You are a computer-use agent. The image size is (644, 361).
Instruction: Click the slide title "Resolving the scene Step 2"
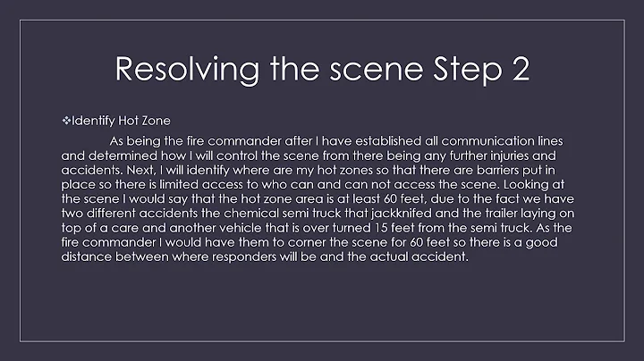tap(323, 70)
